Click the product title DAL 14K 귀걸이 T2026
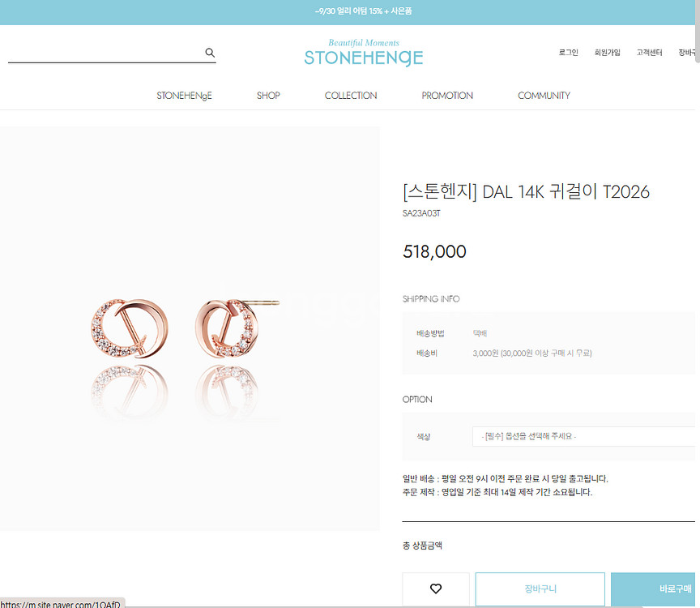The height and width of the screenshot is (608, 700). tap(526, 191)
